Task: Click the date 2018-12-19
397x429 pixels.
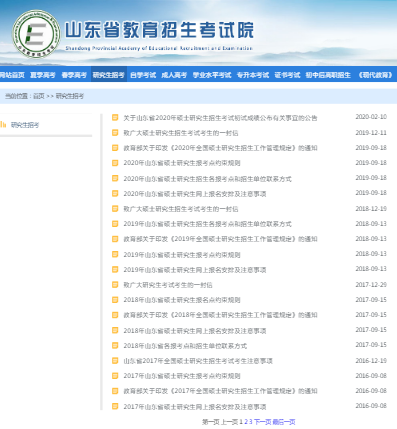Action: tap(371, 209)
